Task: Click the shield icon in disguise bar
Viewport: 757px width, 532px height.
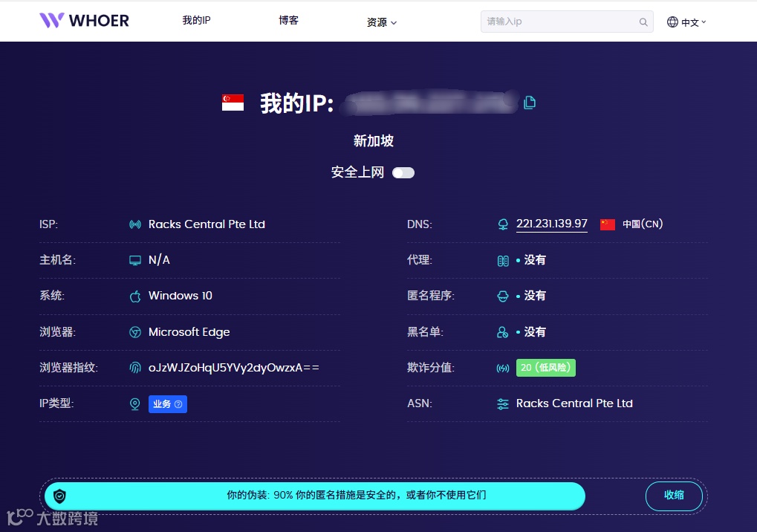Action: [59, 496]
